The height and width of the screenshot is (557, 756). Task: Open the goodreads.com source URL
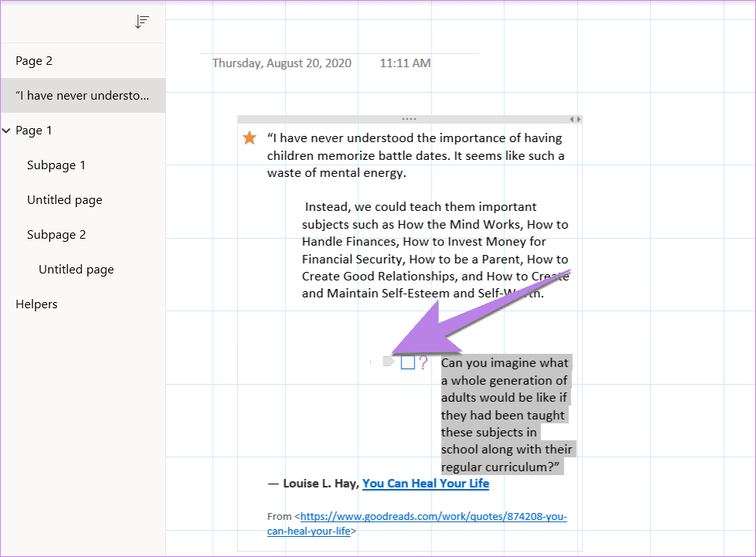tap(417, 523)
